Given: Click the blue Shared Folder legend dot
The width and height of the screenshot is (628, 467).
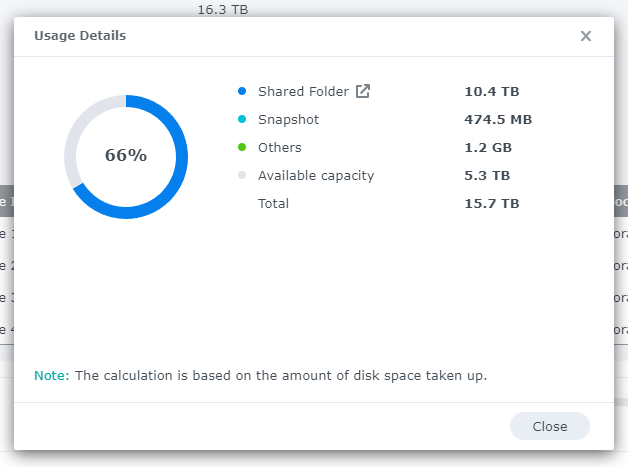Looking at the screenshot, I should (242, 91).
